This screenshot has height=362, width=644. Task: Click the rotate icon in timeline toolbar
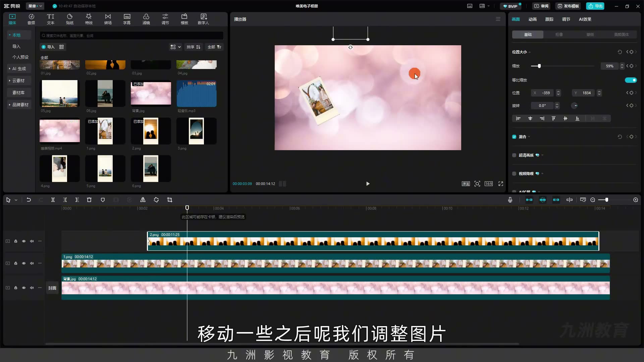[156, 200]
